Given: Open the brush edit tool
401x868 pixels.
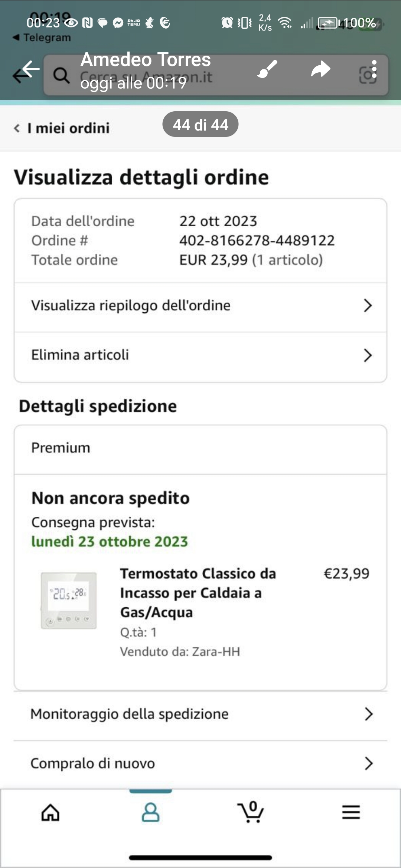Looking at the screenshot, I should click(267, 69).
